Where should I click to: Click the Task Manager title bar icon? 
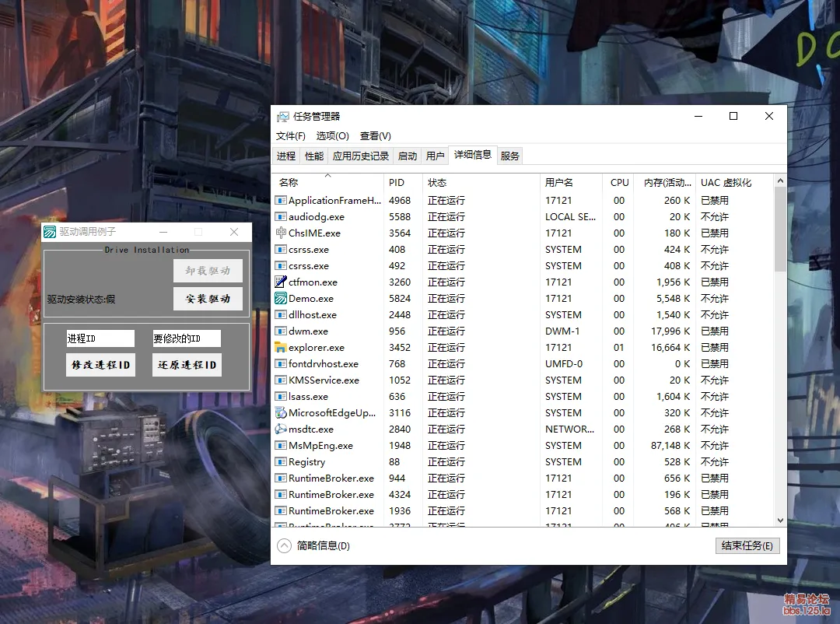click(283, 116)
